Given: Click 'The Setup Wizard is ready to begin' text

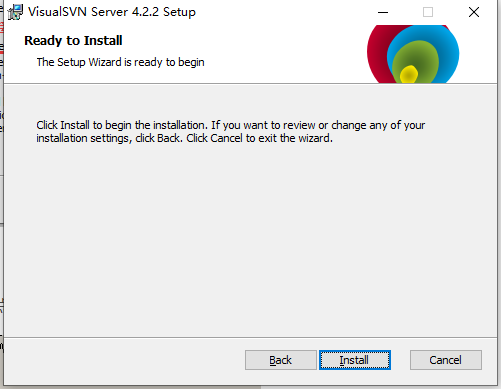Looking at the screenshot, I should [x=120, y=62].
